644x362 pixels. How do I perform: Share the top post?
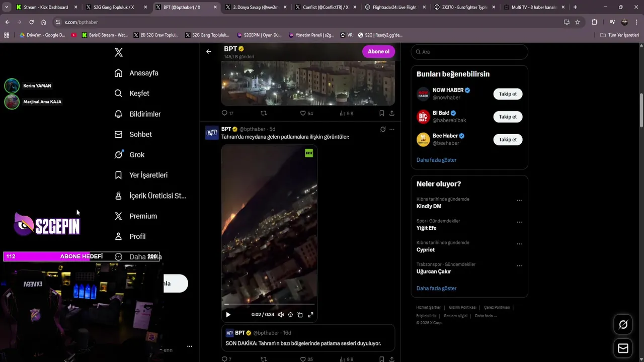pos(392,113)
